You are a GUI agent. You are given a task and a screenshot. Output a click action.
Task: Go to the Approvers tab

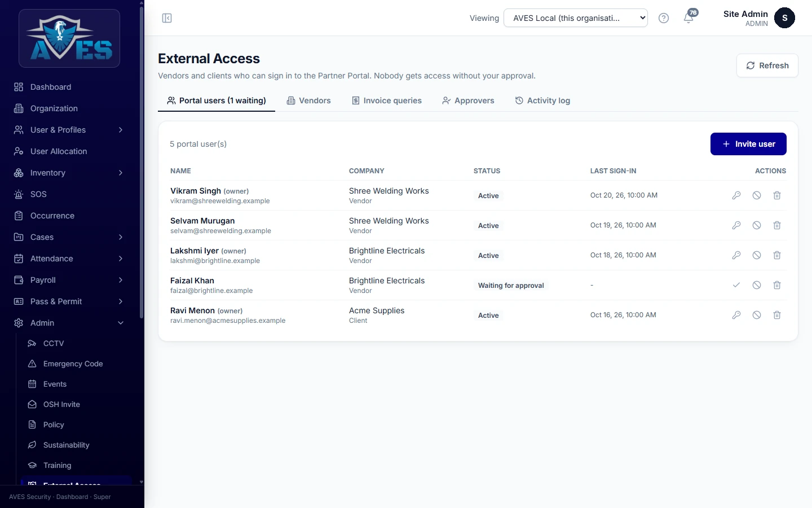[468, 100]
